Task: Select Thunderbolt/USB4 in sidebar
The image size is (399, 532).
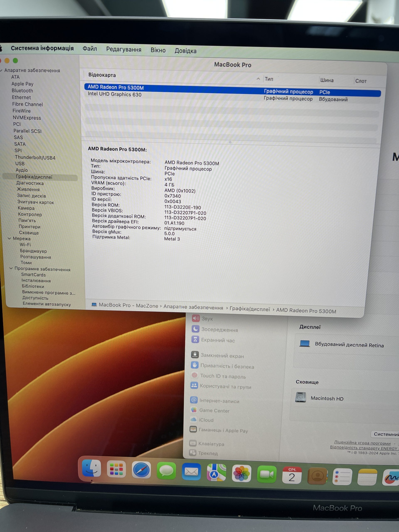Action: [35, 158]
